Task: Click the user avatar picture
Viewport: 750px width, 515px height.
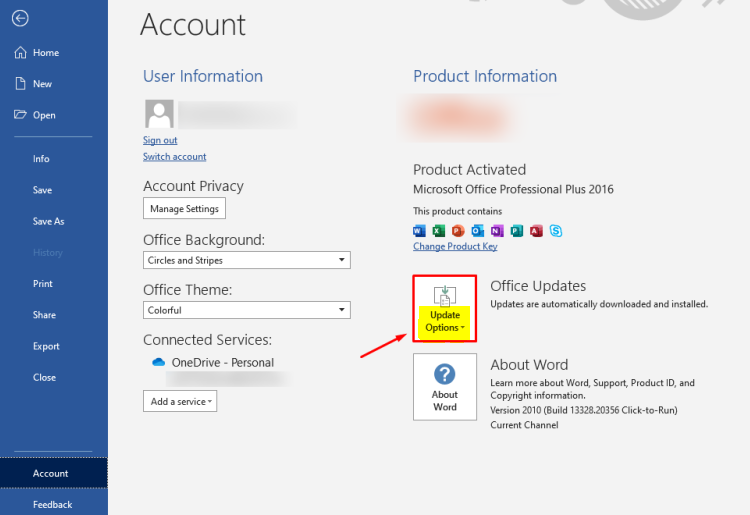Action: pyautogui.click(x=159, y=114)
